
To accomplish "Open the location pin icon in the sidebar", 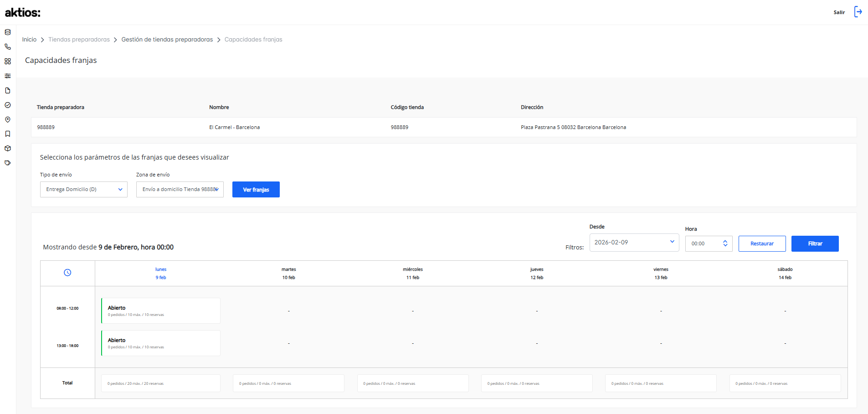I will pyautogui.click(x=8, y=119).
